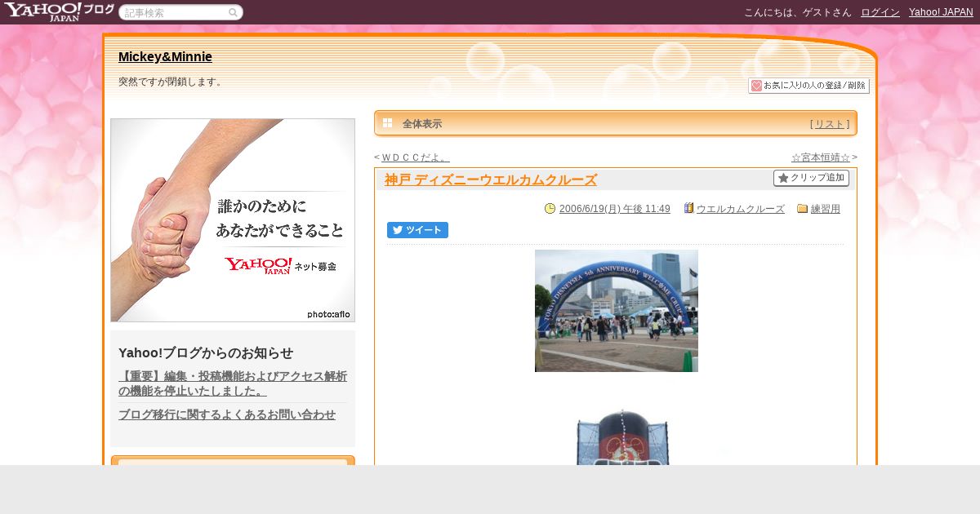Focus the 記事検索 search field
Image resolution: width=980 pixels, height=514 pixels.
pos(174,12)
